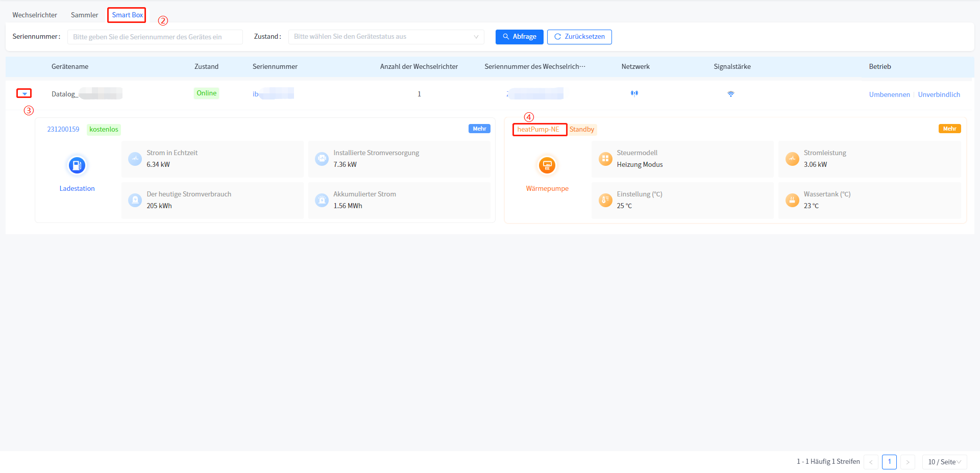Image resolution: width=980 pixels, height=473 pixels.
Task: Click the network status icon in Netzwerk column
Action: click(634, 93)
